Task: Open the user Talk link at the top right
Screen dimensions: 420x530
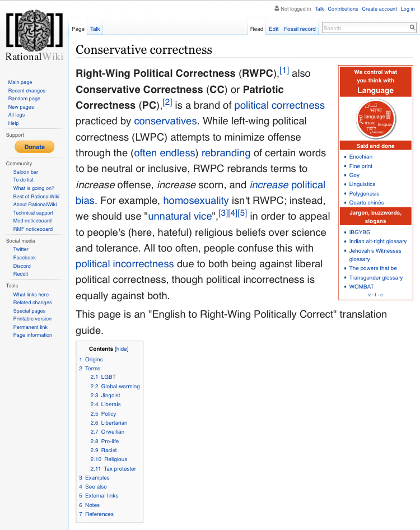Action: tap(319, 9)
